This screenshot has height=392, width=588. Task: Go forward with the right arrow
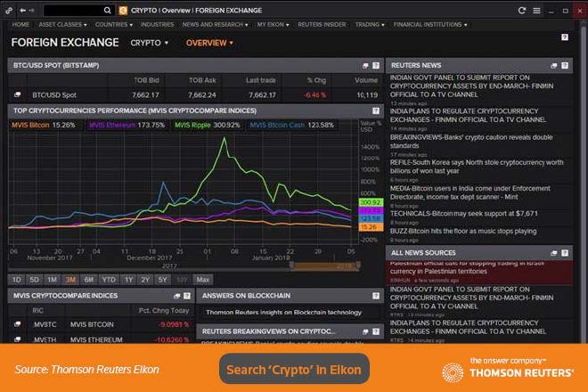pyautogui.click(x=32, y=11)
